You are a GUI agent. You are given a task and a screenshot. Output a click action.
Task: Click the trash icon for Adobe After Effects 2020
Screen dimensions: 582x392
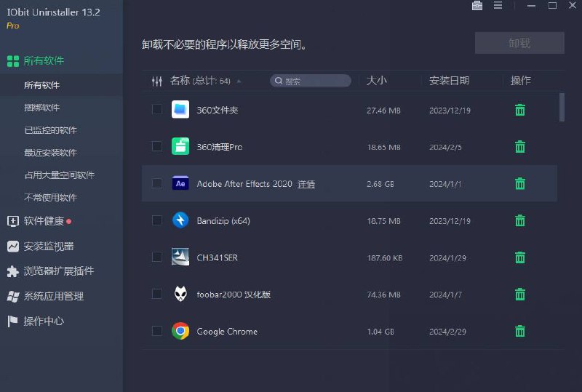(520, 183)
